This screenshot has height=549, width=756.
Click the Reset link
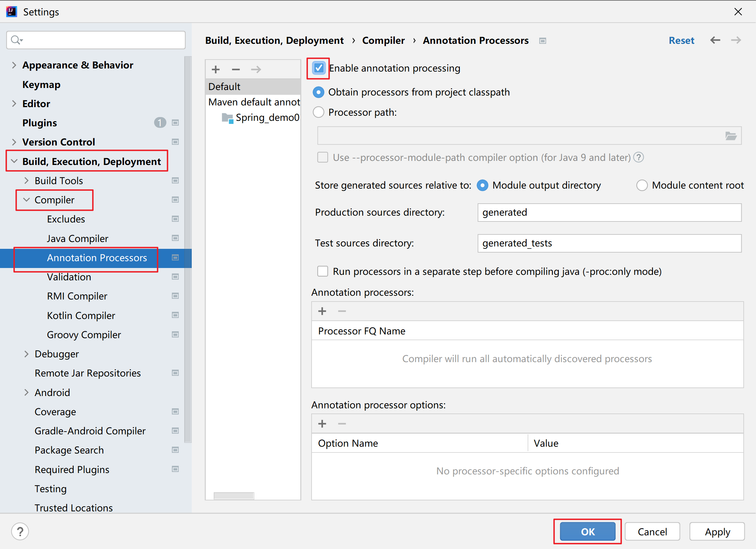pos(681,40)
